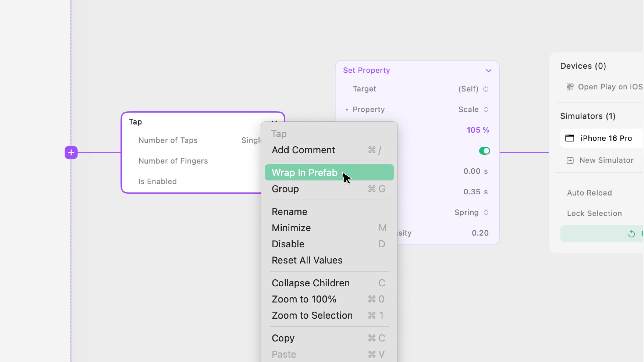Collapse the Set Property card chevron
The image size is (644, 362).
489,71
